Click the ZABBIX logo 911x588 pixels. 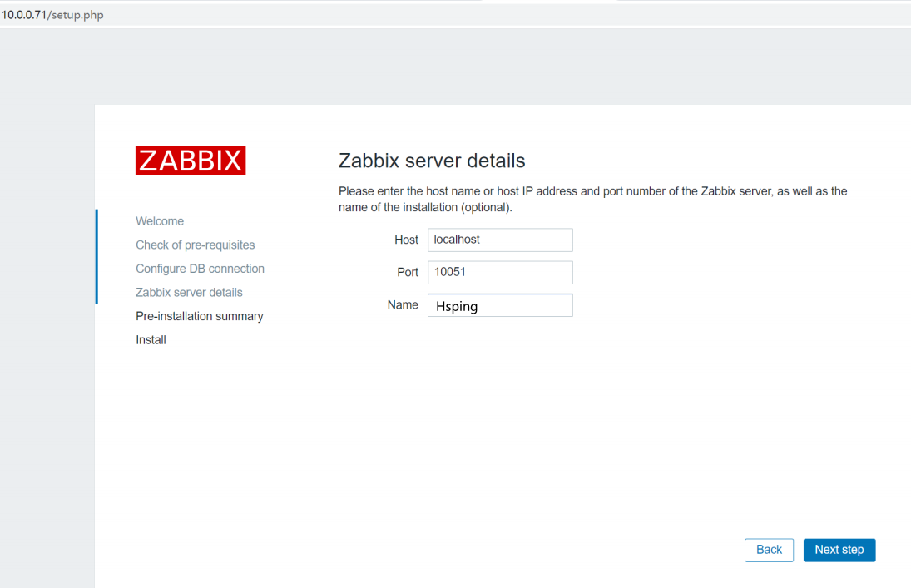(191, 160)
